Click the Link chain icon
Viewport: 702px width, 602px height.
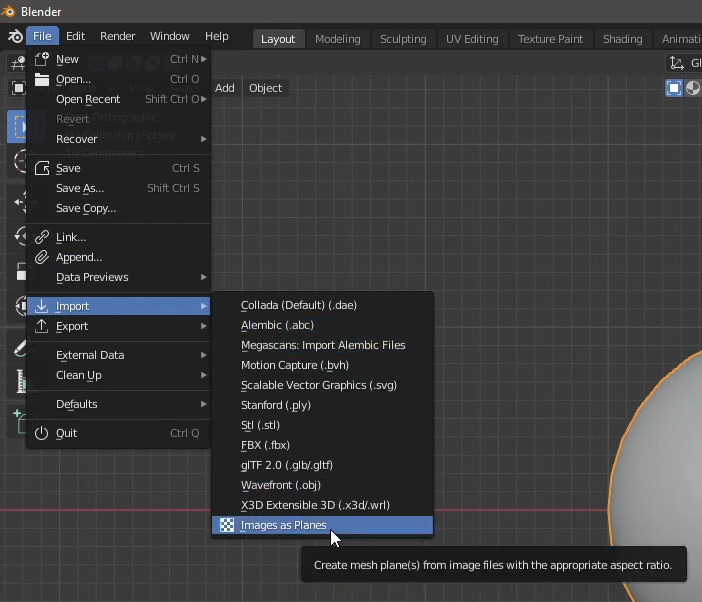pos(42,237)
